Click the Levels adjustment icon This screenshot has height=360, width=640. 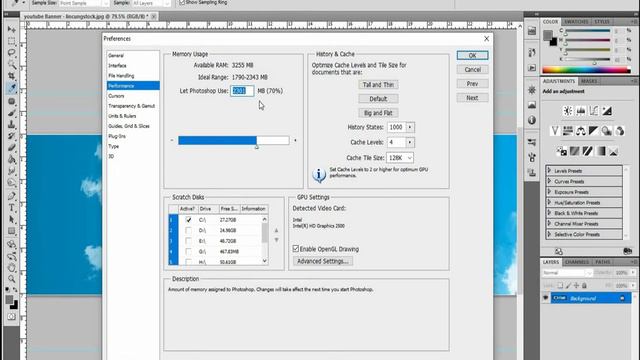tap(580, 111)
